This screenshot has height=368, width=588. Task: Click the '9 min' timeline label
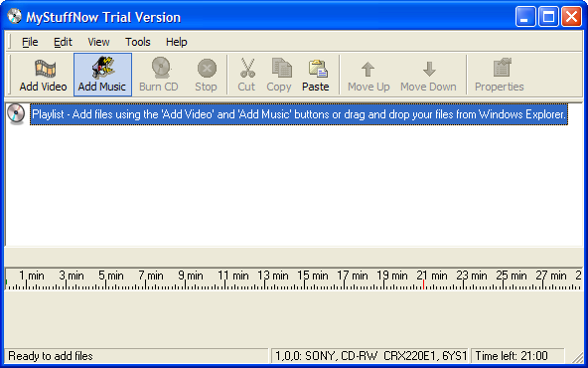(191, 276)
